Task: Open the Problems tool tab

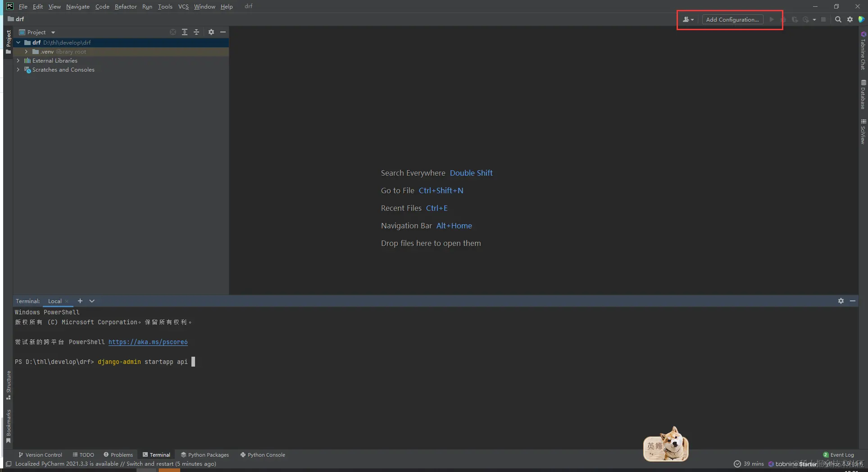Action: [x=118, y=455]
